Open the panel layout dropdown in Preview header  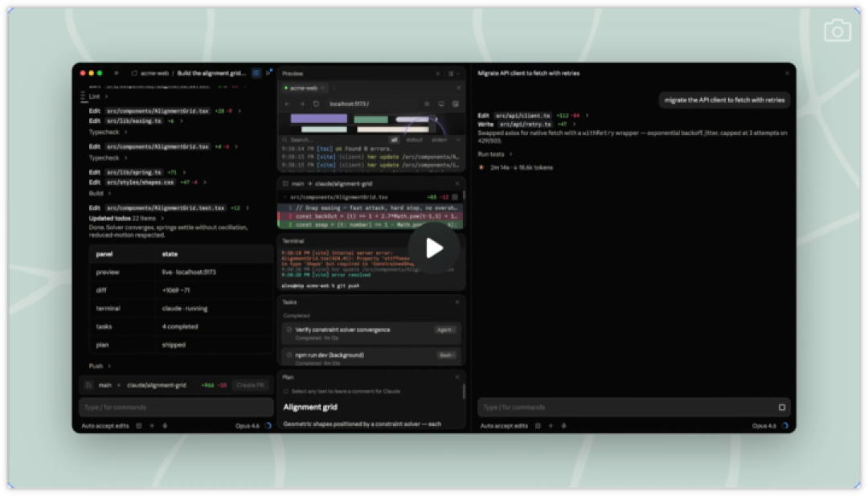452,73
